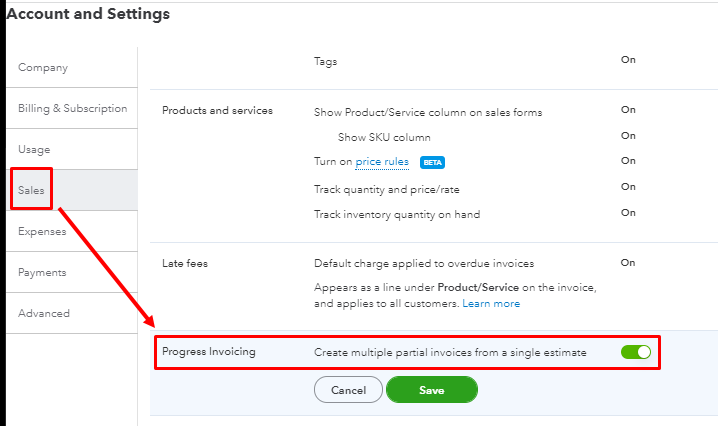Click the BETA badge icon

pos(432,162)
